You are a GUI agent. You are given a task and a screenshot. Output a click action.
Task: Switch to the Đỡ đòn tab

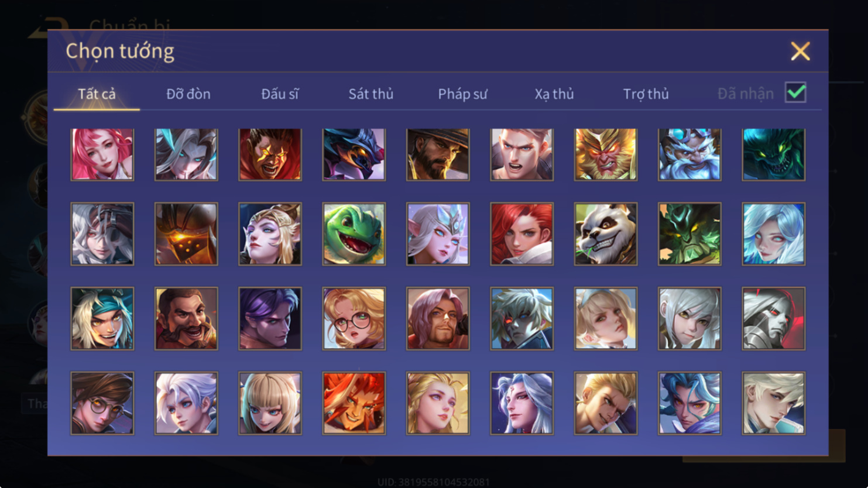(x=188, y=94)
